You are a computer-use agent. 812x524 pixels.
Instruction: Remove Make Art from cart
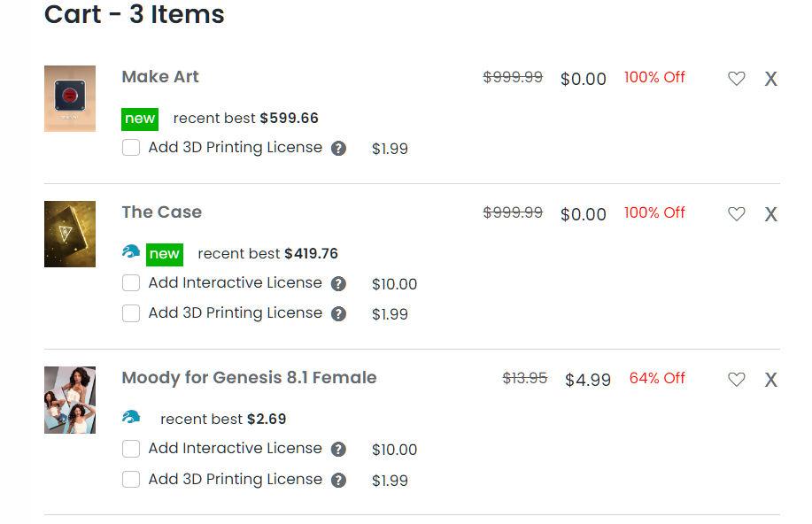(x=771, y=80)
